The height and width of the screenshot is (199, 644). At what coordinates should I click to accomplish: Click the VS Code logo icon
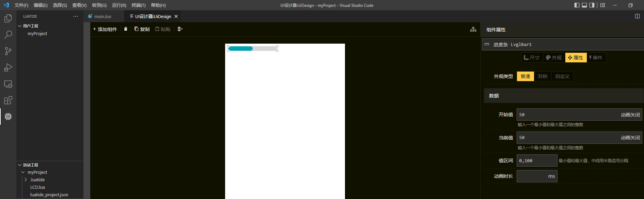[6, 5]
